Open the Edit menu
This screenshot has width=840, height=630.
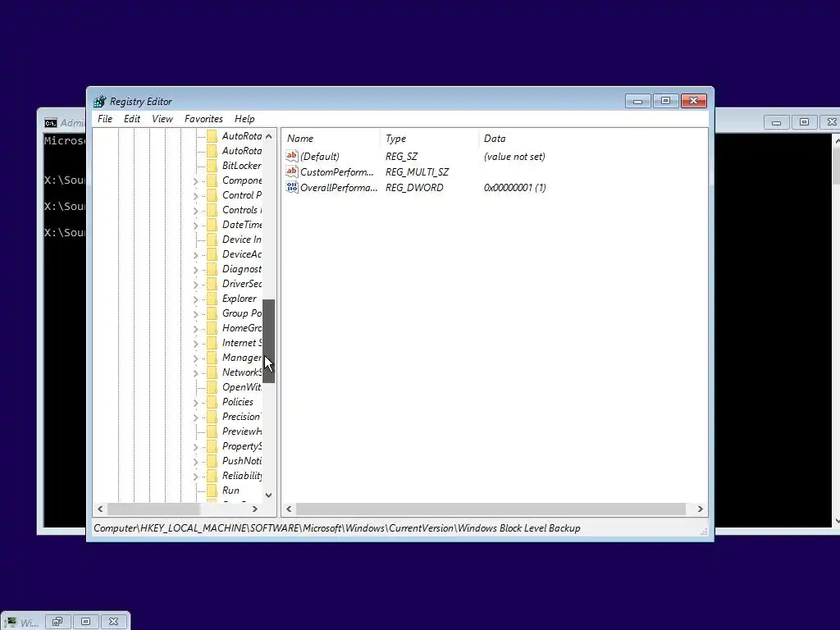coord(132,119)
